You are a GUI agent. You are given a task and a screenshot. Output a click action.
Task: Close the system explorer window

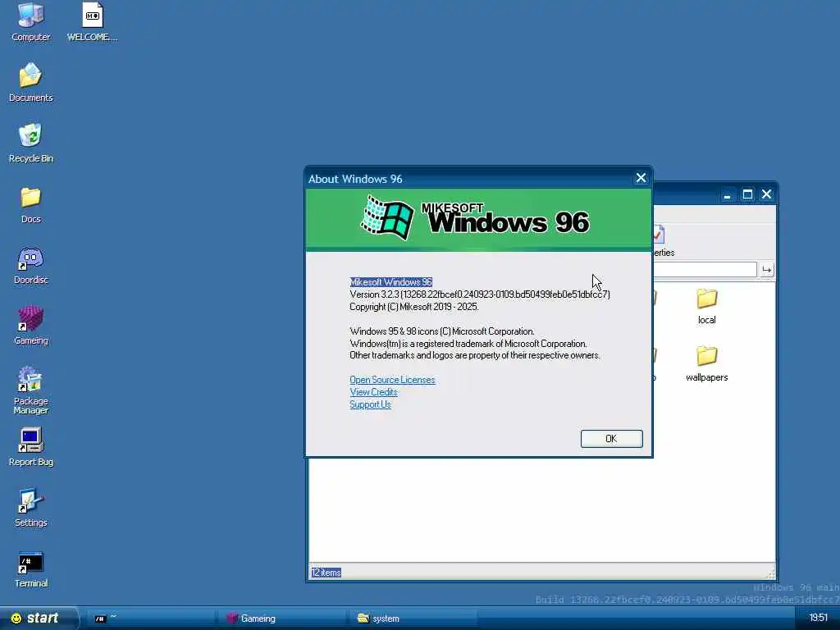[767, 194]
